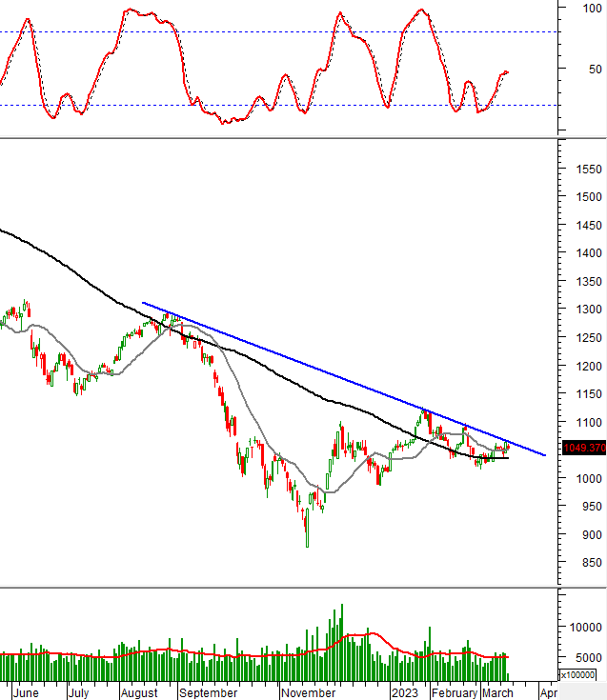607x700 pixels.
Task: Click the 1300 price axis label
Action: (x=589, y=310)
